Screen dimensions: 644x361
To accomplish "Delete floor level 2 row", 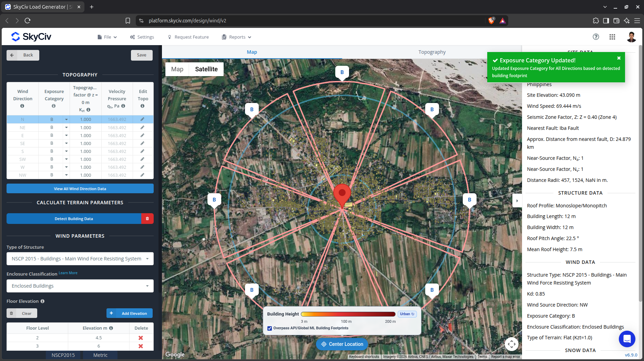I will tap(141, 338).
